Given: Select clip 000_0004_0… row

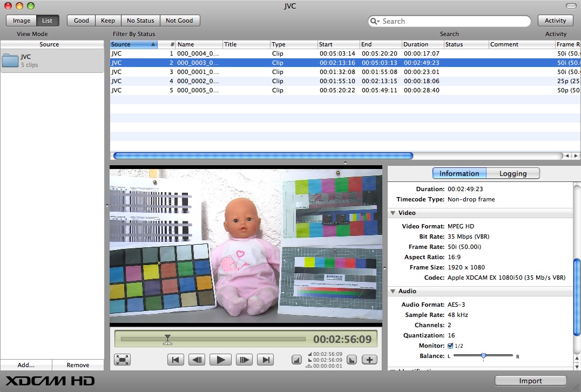Looking at the screenshot, I should tap(346, 53).
